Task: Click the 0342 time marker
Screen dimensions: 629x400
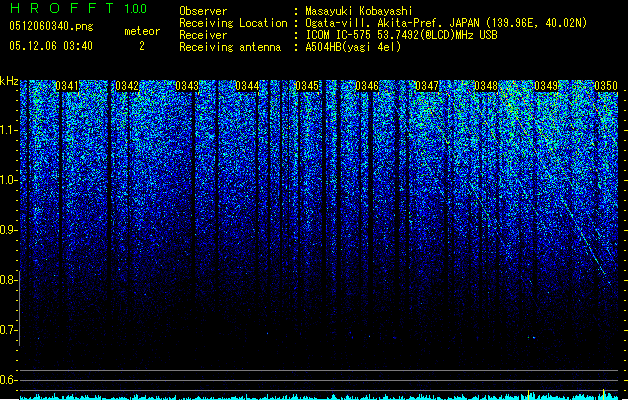Action: [x=127, y=86]
